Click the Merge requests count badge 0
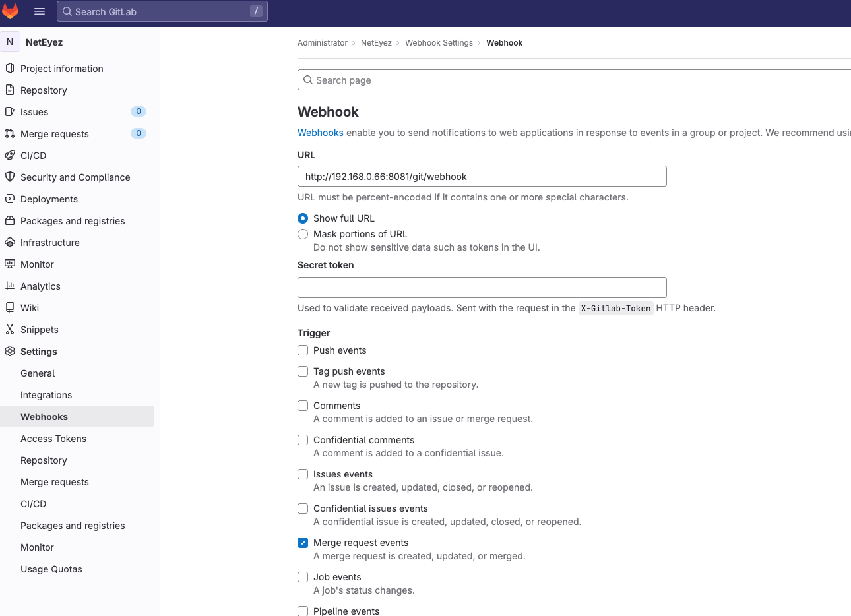 [139, 133]
